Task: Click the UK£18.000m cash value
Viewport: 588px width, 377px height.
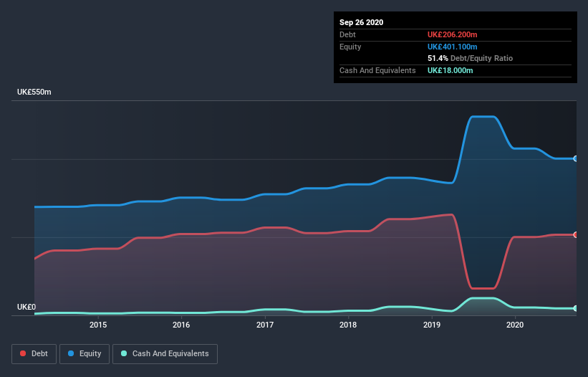Action: coord(450,70)
